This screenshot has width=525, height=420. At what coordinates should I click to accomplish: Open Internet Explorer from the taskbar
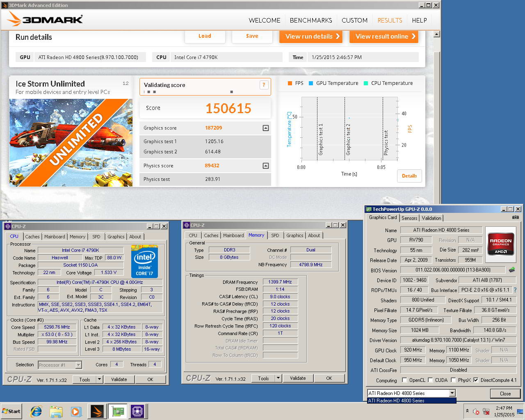point(36,411)
